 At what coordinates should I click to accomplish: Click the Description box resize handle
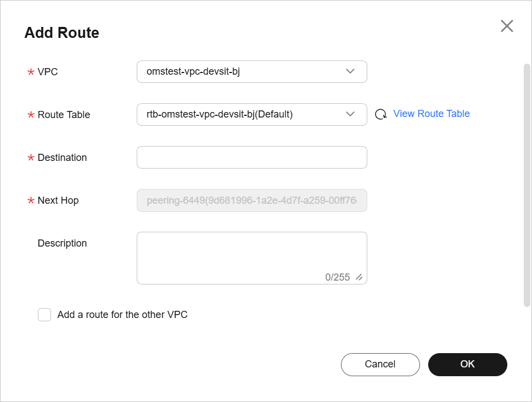coord(359,277)
